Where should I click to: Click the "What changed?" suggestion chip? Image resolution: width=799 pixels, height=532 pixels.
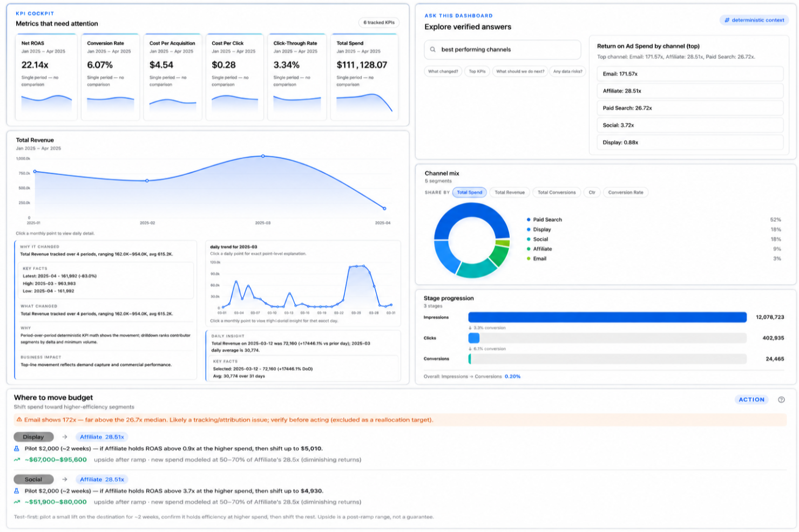click(443, 71)
